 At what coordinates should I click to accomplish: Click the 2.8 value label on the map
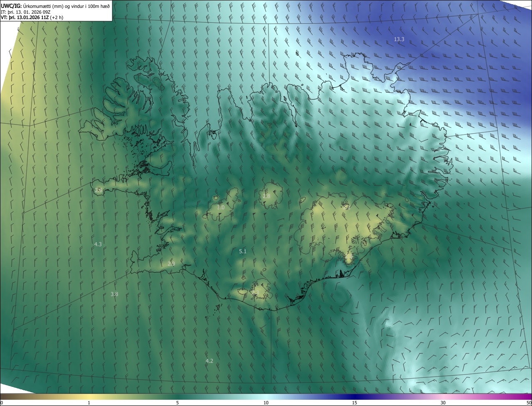pos(266,196)
